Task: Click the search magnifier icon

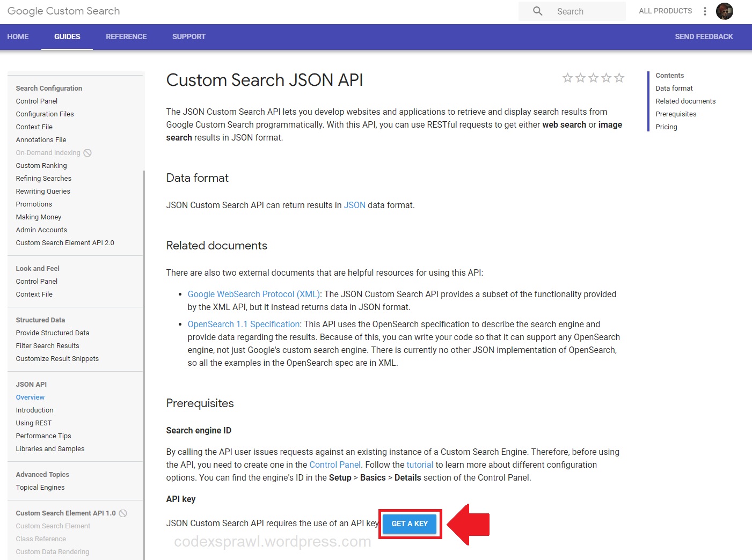Action: point(537,11)
